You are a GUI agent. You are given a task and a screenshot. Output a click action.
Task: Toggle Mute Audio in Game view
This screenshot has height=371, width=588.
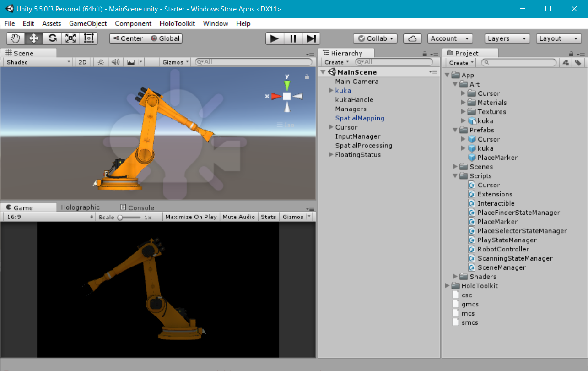point(238,217)
